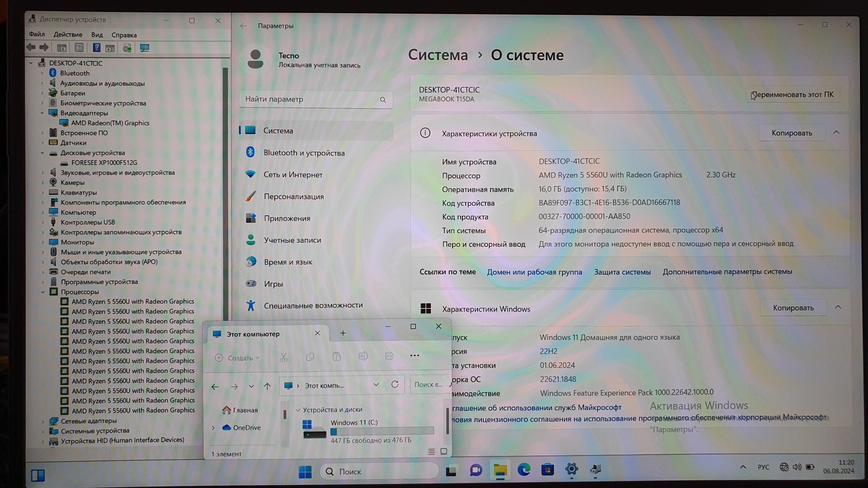Select Bluetooth и устройства in Settings sidebar
The width and height of the screenshot is (868, 488).
[304, 153]
